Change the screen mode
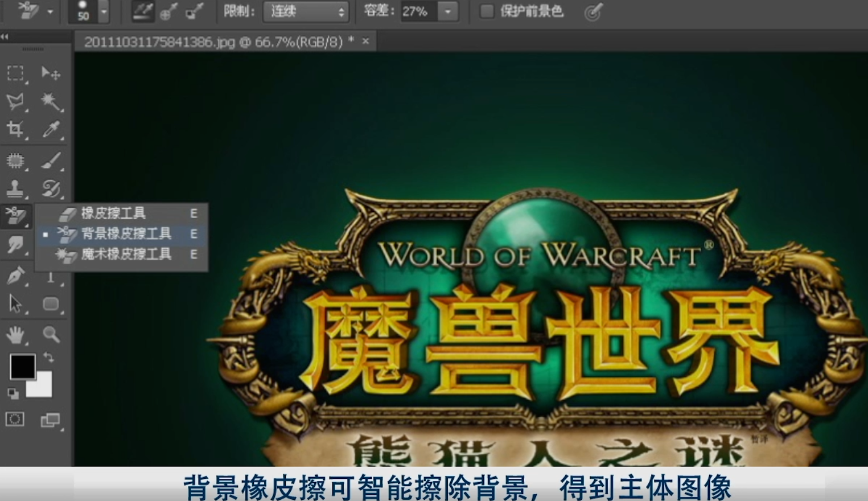 [50, 420]
